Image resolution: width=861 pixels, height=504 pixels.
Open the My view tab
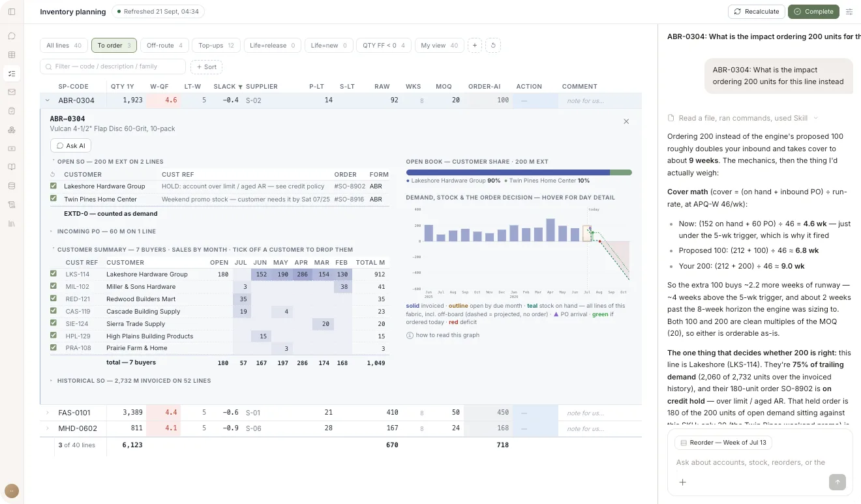pyautogui.click(x=440, y=46)
